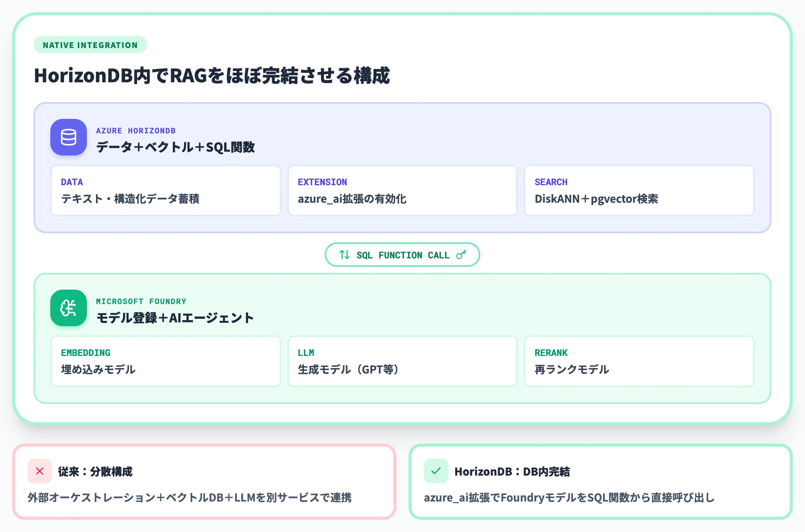Image resolution: width=805 pixels, height=532 pixels.
Task: Click the Microsoft Foundry brain icon
Action: [69, 308]
